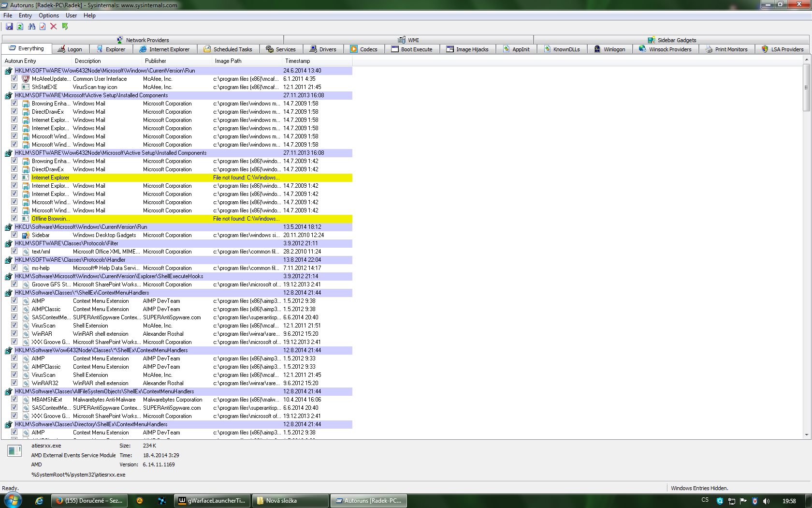Viewport: 812px width, 508px height.
Task: Click the registry icon beside HKCU CurrentVersion\Run key
Action: click(8, 227)
